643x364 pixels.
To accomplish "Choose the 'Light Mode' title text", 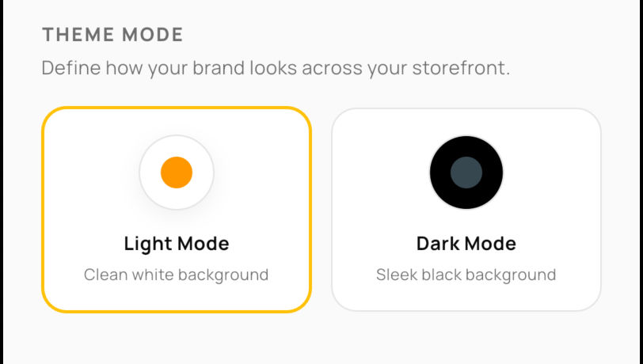I will 177,244.
